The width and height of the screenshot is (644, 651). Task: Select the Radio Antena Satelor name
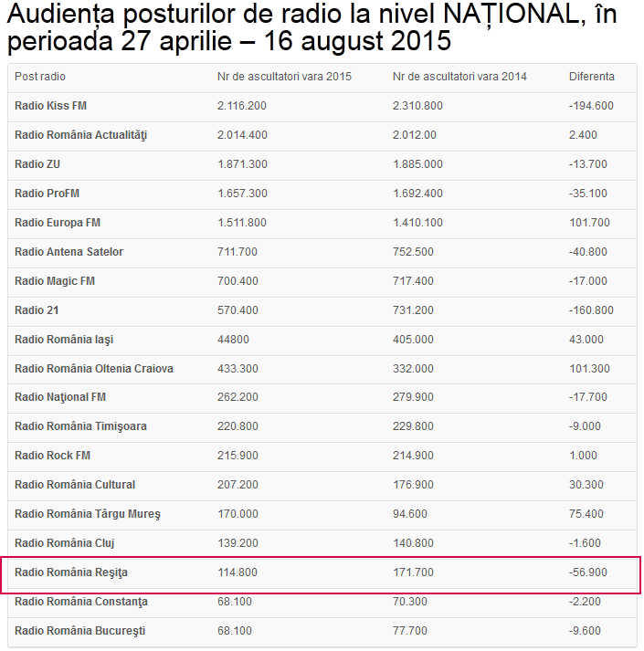click(69, 252)
